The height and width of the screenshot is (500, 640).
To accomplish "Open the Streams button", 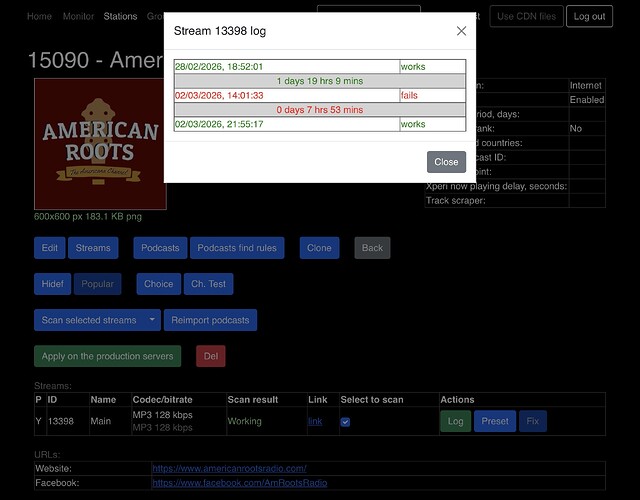I will (93, 248).
